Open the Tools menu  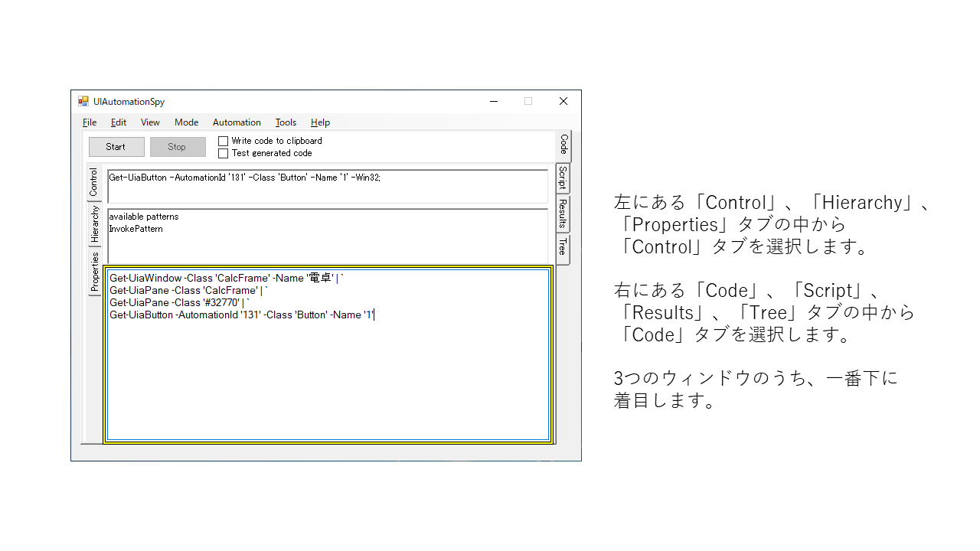pyautogui.click(x=286, y=122)
